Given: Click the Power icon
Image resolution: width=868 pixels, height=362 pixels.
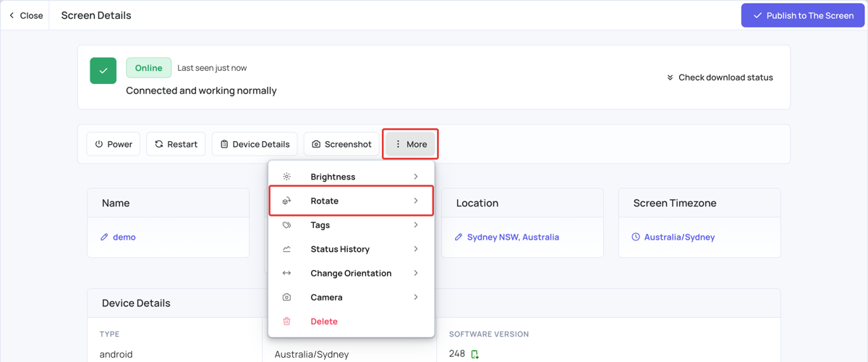Looking at the screenshot, I should coord(99,144).
